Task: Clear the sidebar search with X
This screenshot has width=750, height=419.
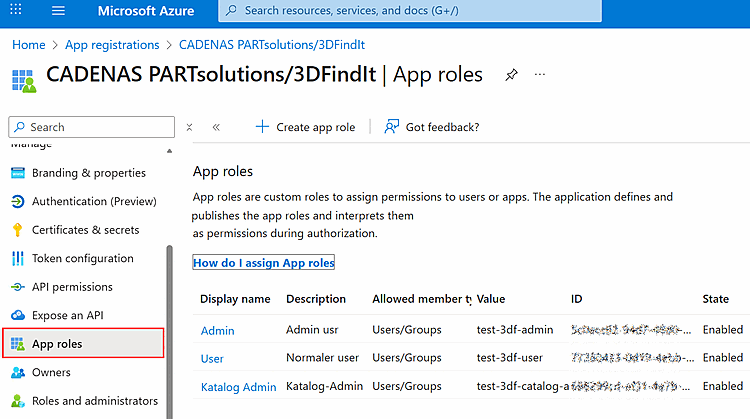Action: pyautogui.click(x=189, y=127)
